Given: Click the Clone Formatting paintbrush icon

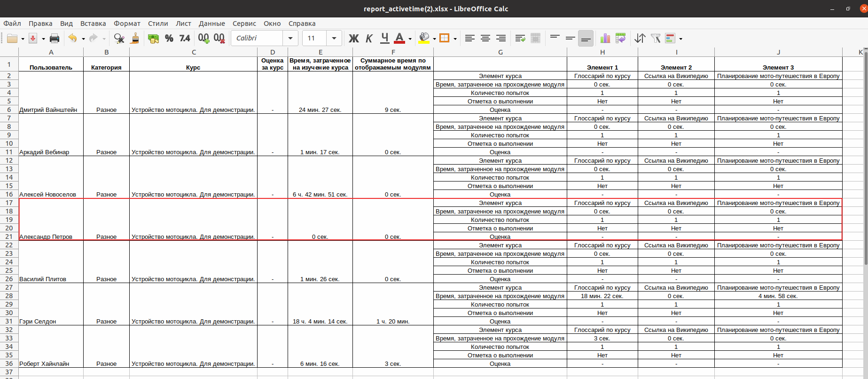Looking at the screenshot, I should (135, 38).
